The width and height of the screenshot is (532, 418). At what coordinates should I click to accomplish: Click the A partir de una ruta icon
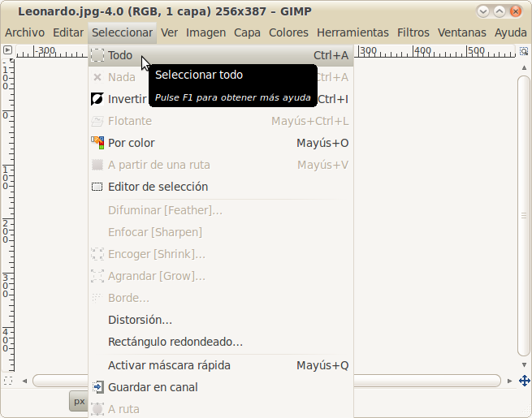pos(97,165)
